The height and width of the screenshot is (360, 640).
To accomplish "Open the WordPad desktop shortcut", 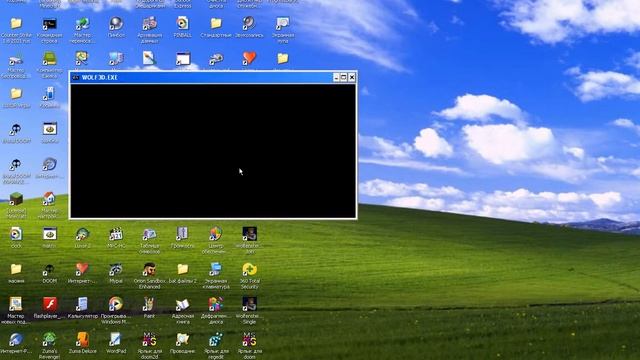I will tap(116, 339).
